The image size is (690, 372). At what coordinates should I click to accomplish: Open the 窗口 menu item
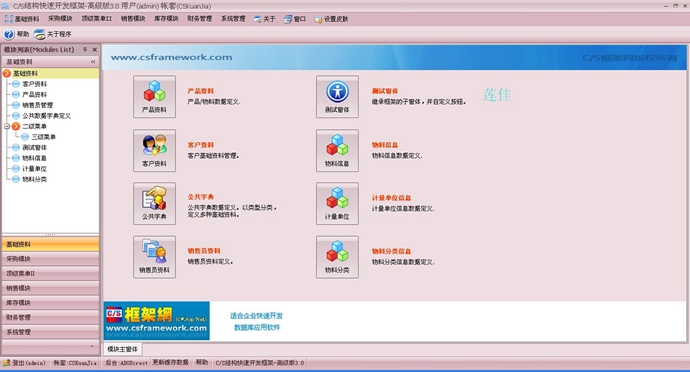295,19
